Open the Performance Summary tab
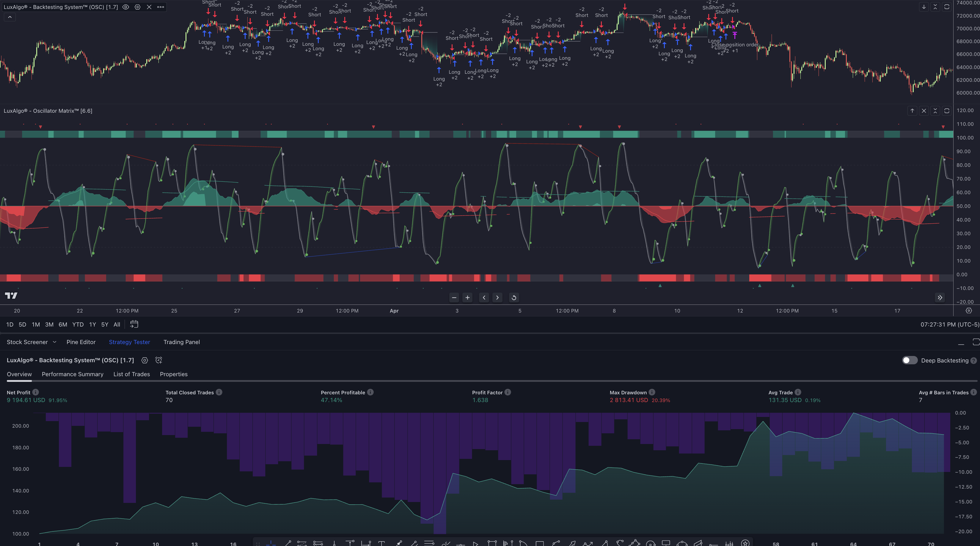The width and height of the screenshot is (980, 546). [x=72, y=374]
